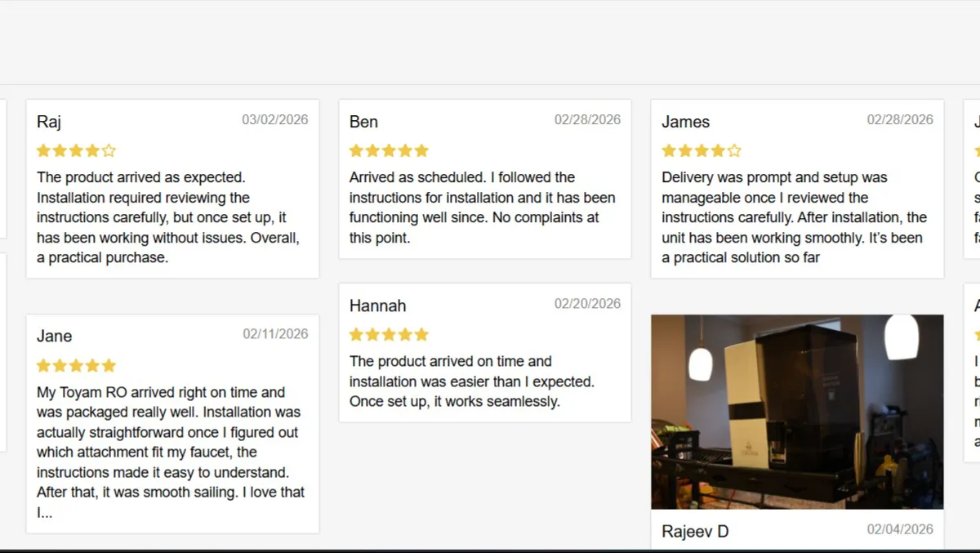The height and width of the screenshot is (553, 980).
Task: Open Rajeev D's product photo
Action: pyautogui.click(x=797, y=412)
